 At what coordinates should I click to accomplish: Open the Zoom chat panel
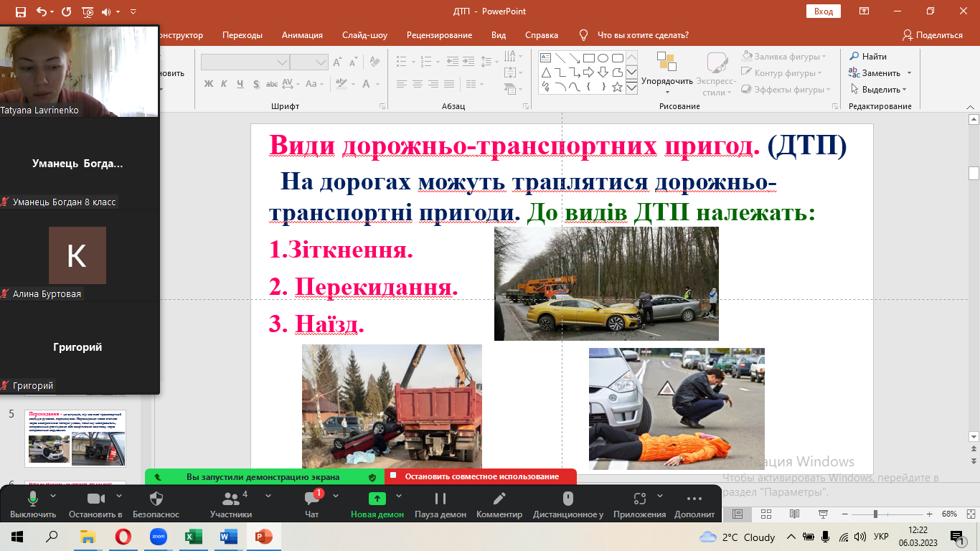tap(311, 499)
